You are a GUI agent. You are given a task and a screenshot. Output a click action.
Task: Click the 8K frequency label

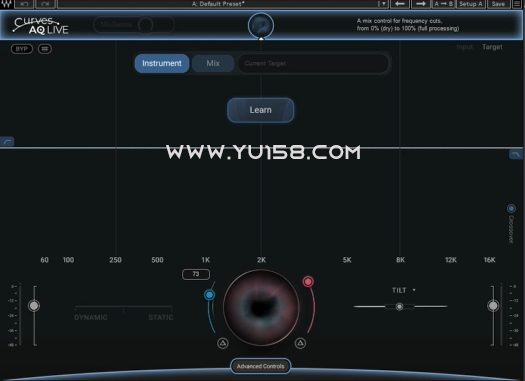click(x=400, y=260)
